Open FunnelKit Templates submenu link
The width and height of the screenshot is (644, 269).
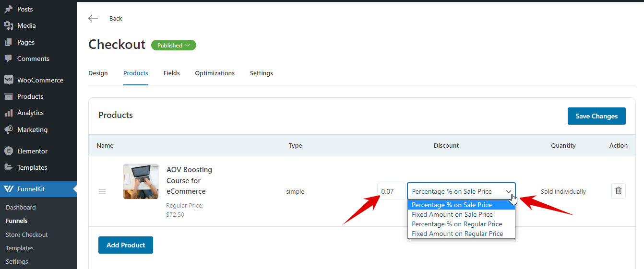click(x=20, y=248)
